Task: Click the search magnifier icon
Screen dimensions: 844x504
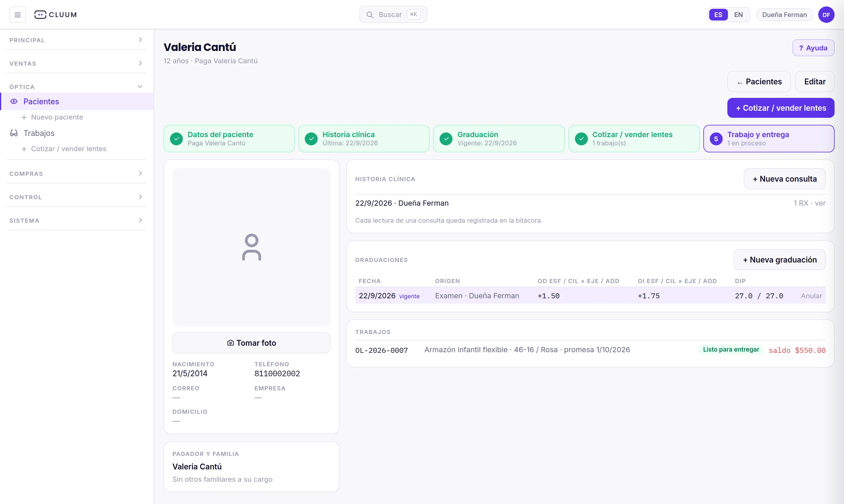Action: (370, 15)
